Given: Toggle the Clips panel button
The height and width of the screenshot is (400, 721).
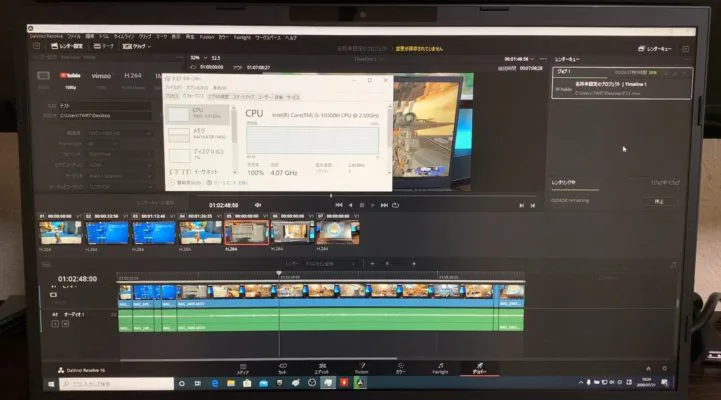Looking at the screenshot, I should tap(134, 46).
